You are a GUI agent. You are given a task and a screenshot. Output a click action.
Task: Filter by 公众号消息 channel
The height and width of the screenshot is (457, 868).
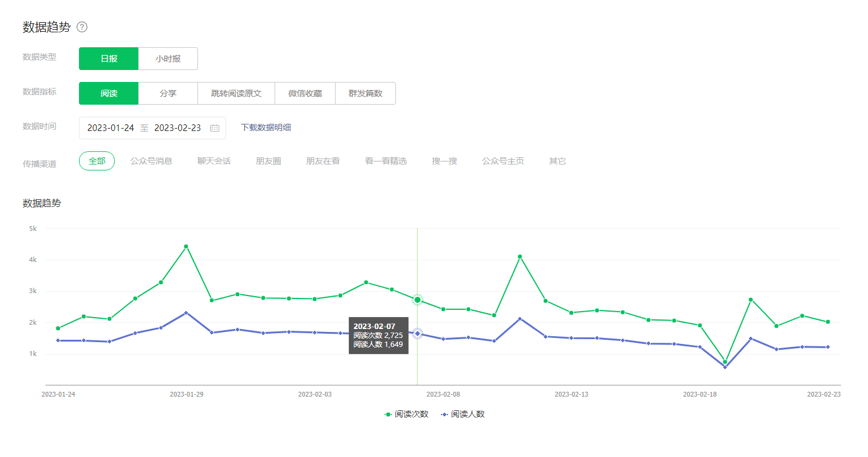click(x=151, y=161)
